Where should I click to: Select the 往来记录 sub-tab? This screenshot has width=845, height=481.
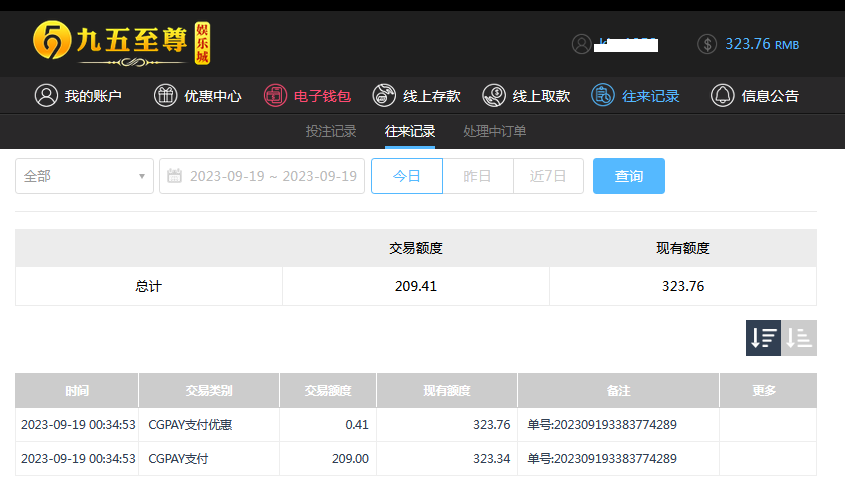pyautogui.click(x=410, y=131)
